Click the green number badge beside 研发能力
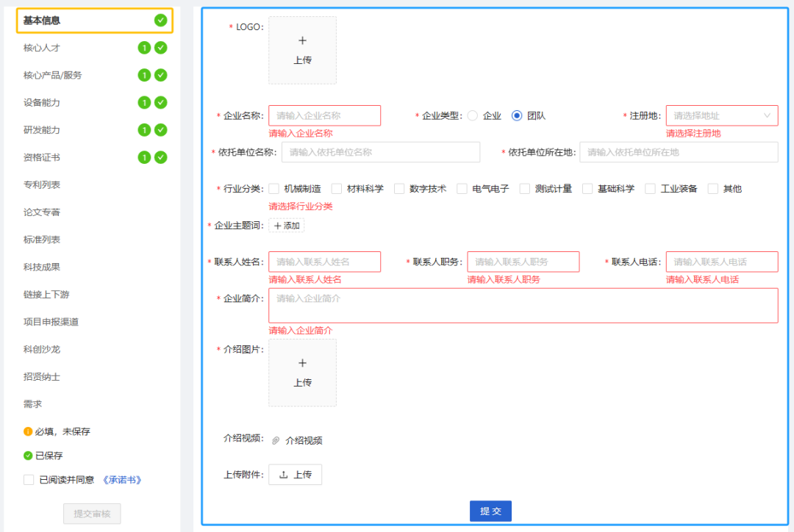This screenshot has height=532, width=794. [144, 130]
